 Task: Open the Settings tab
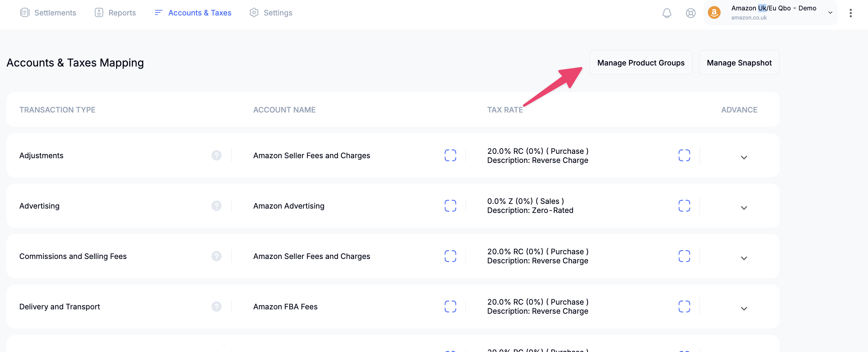[x=271, y=13]
